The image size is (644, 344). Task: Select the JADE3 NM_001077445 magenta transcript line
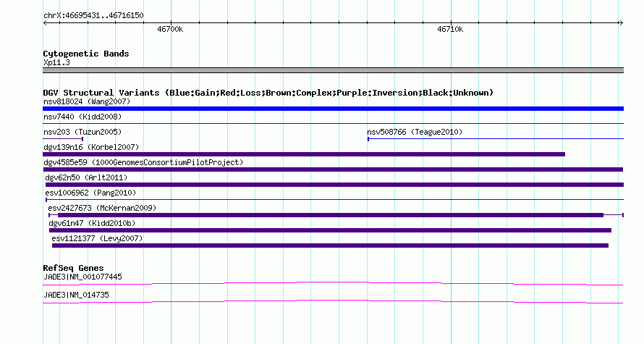[x=333, y=283]
